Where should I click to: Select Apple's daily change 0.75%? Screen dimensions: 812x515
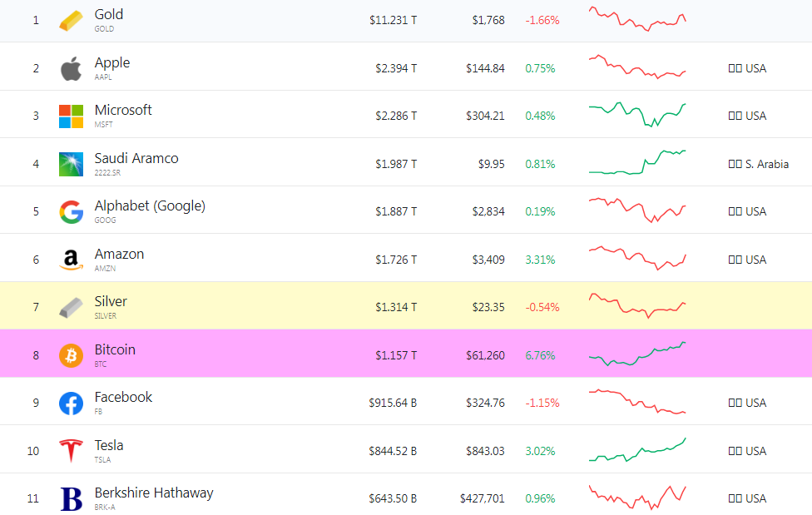pos(540,68)
